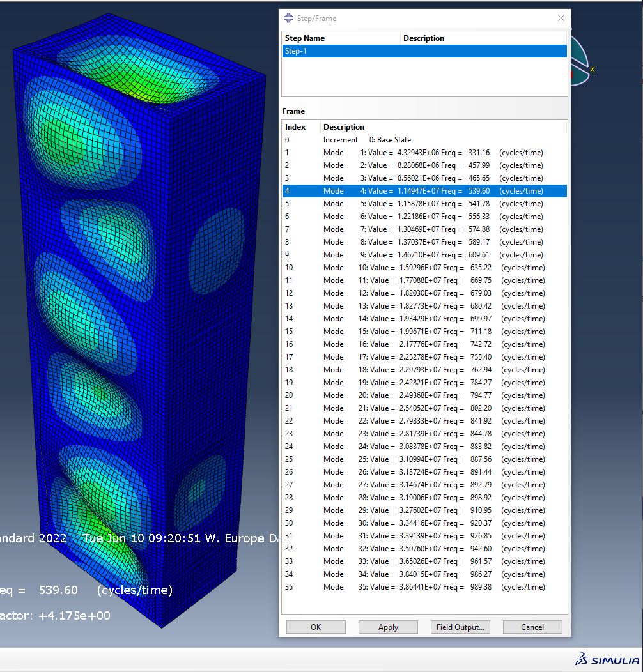The width and height of the screenshot is (643, 672).
Task: Select Mode 30 frame with Freq 920.37
Action: [424, 523]
